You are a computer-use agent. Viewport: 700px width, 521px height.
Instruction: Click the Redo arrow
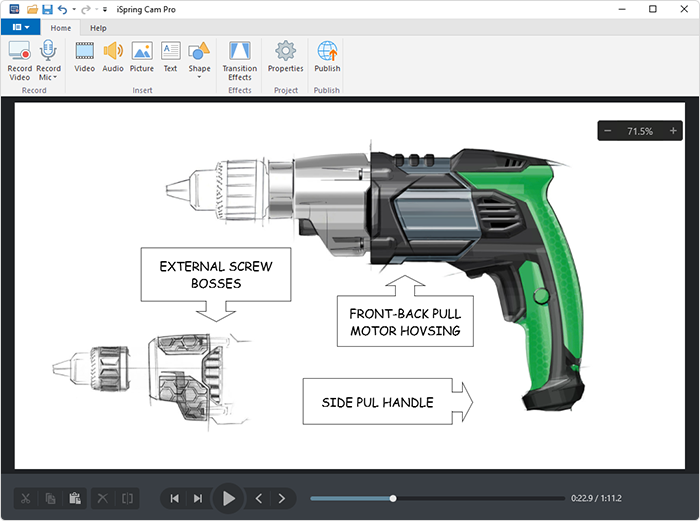point(86,9)
